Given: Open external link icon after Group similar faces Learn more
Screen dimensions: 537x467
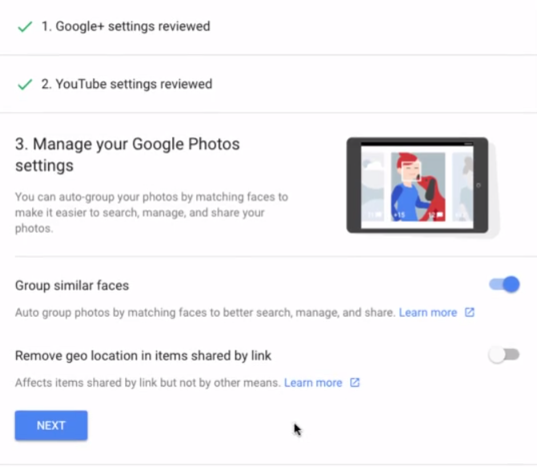Looking at the screenshot, I should (x=470, y=312).
